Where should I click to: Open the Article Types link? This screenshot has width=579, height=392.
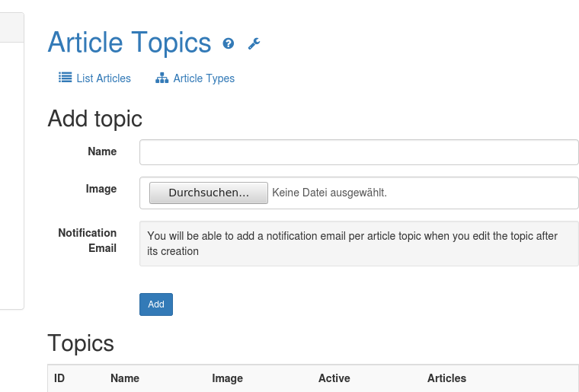[204, 78]
